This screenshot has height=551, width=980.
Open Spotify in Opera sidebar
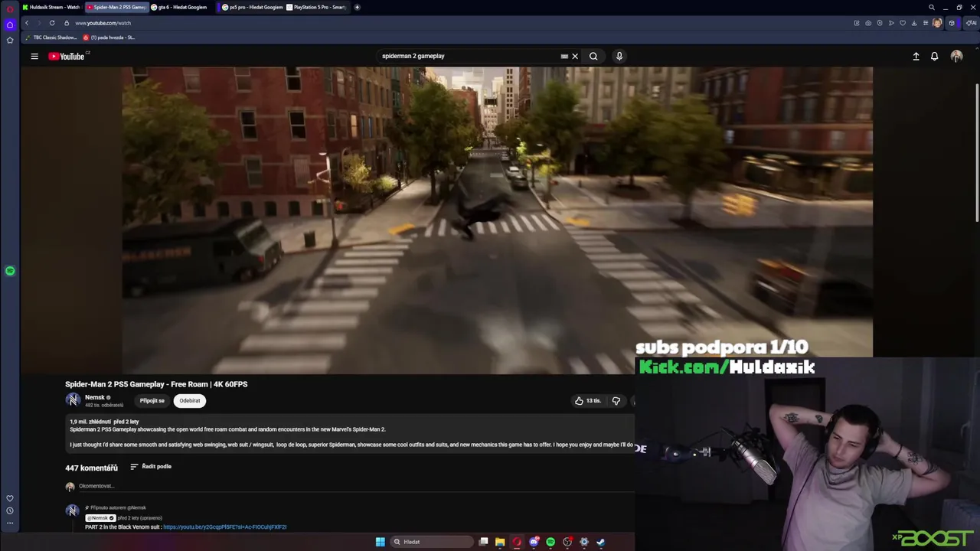click(10, 271)
